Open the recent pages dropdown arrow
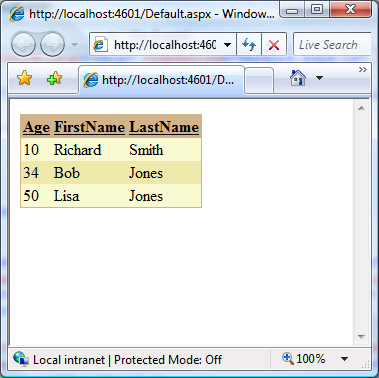 click(x=75, y=45)
